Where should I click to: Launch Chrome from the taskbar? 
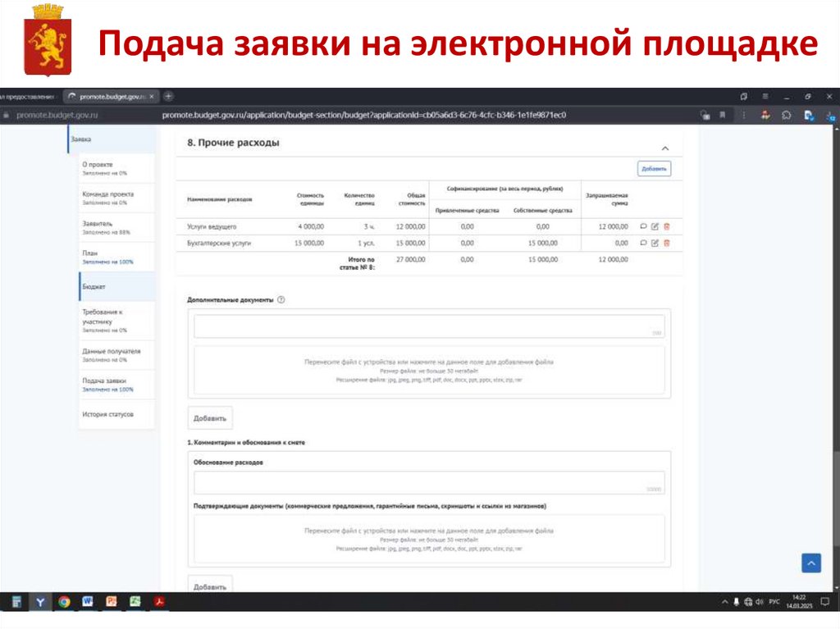(x=64, y=602)
